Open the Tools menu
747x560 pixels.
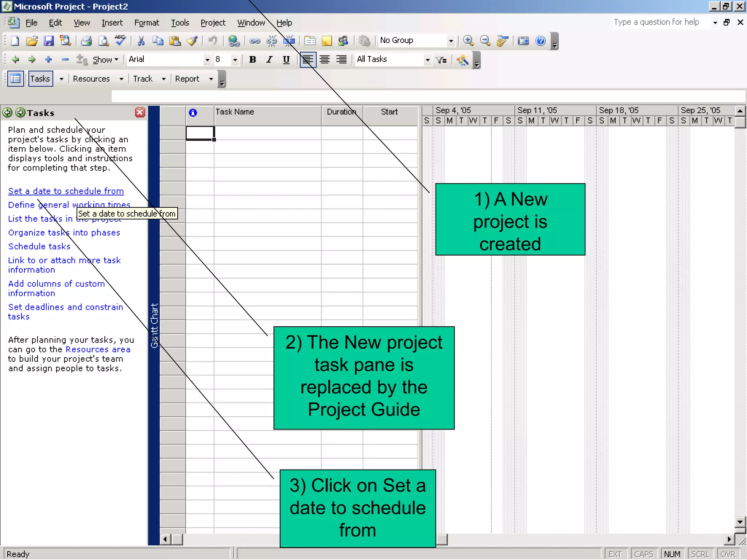(180, 23)
